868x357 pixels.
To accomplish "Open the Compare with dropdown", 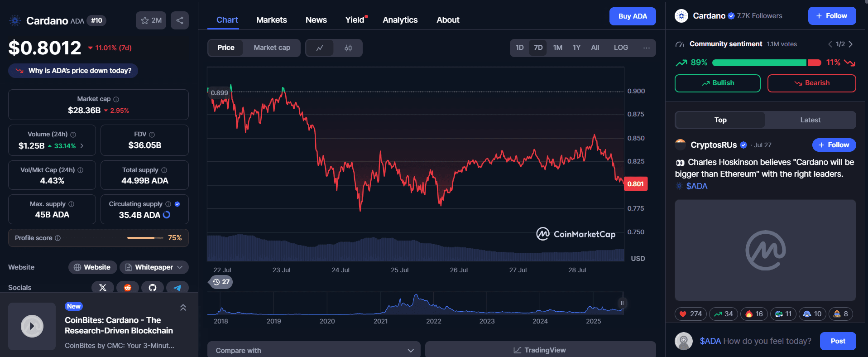I will click(314, 350).
